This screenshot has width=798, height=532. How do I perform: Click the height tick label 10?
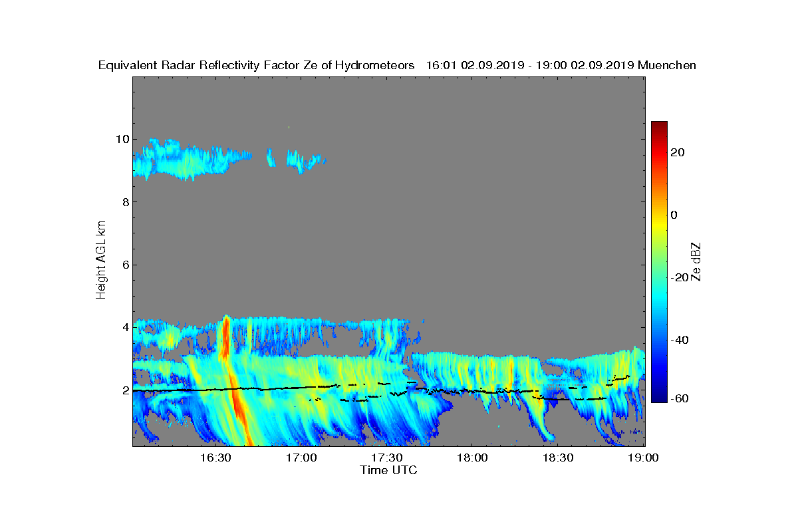pyautogui.click(x=122, y=139)
